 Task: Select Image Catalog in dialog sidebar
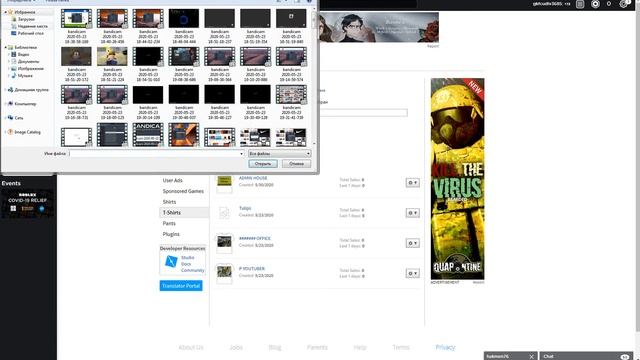tap(24, 132)
